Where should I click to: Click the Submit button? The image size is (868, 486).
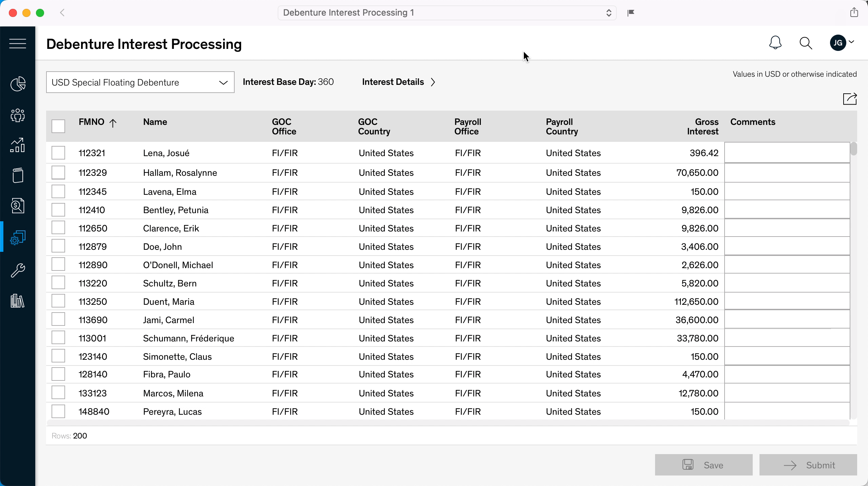tap(808, 465)
